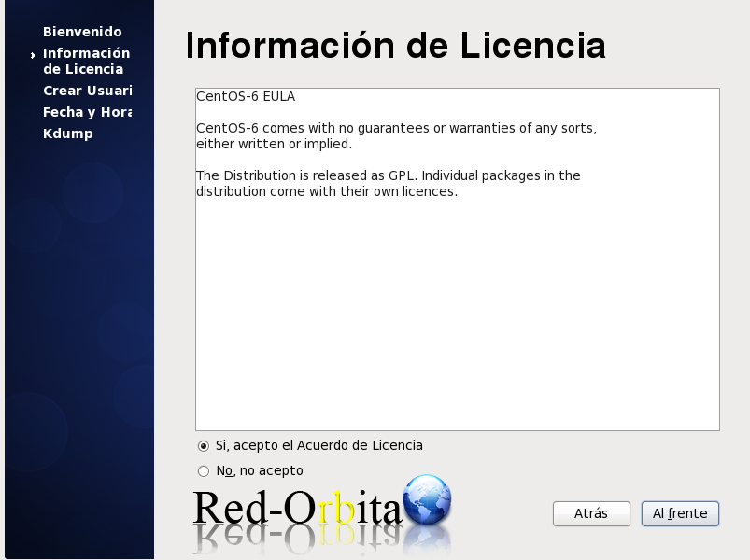Click the 'CentOS-6 EULA' heading line
The width and height of the screenshot is (750, 560).
[x=246, y=96]
